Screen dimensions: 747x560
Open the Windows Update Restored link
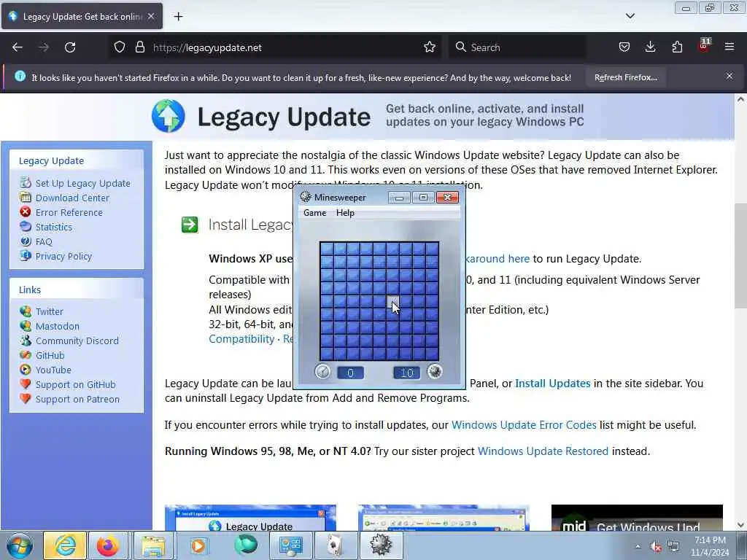click(543, 451)
